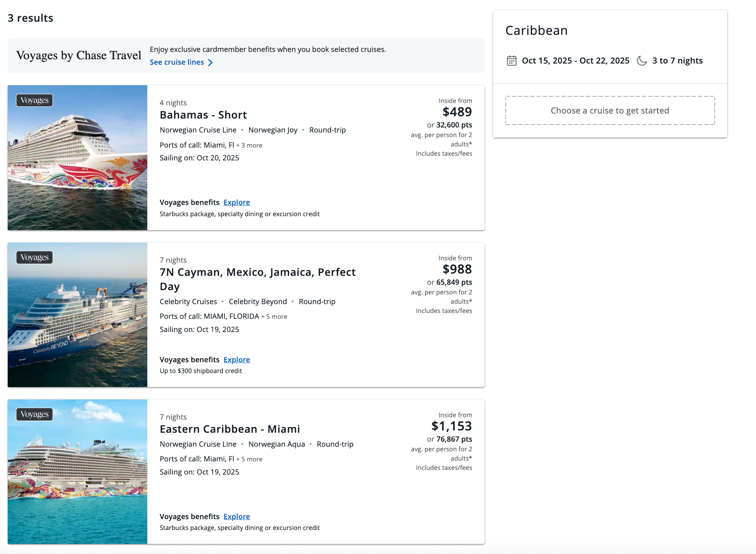The width and height of the screenshot is (756, 554).
Task: Click chevron arrow next to See cruise lines
Action: pos(210,62)
